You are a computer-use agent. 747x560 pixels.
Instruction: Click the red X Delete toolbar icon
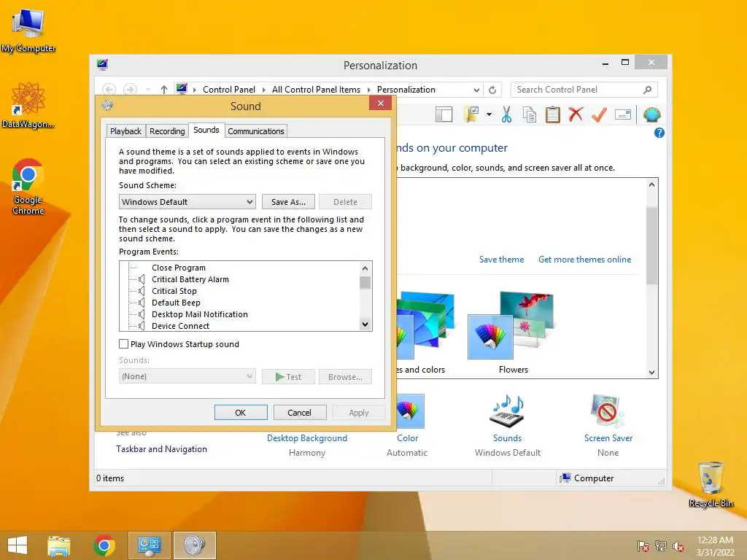[576, 114]
